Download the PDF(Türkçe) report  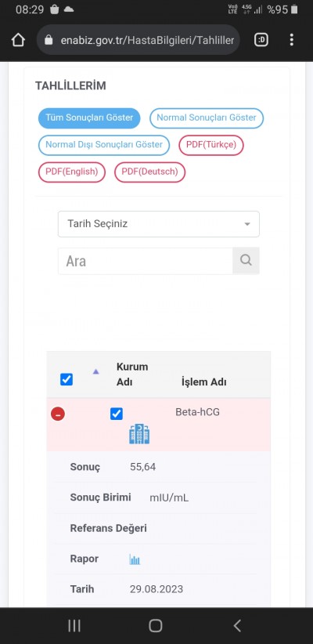pos(211,145)
